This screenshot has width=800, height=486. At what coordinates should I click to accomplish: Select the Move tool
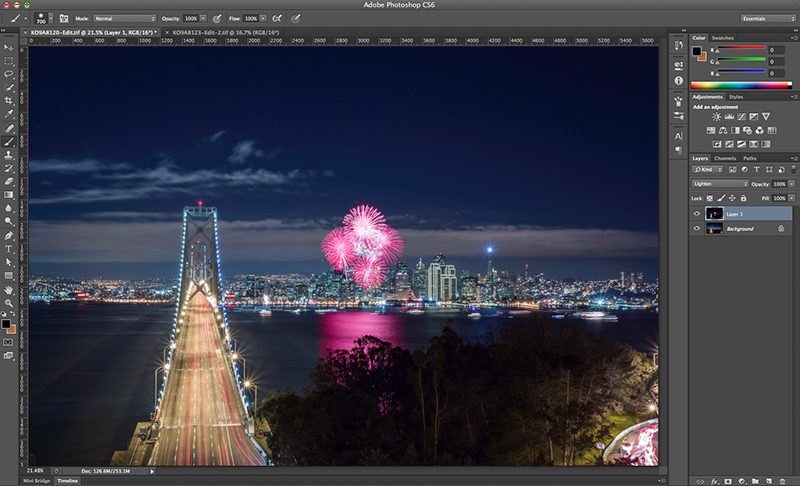click(x=9, y=47)
